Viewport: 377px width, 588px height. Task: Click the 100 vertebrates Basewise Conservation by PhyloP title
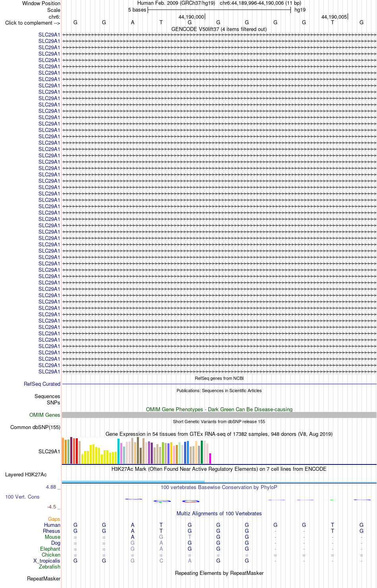(219, 487)
